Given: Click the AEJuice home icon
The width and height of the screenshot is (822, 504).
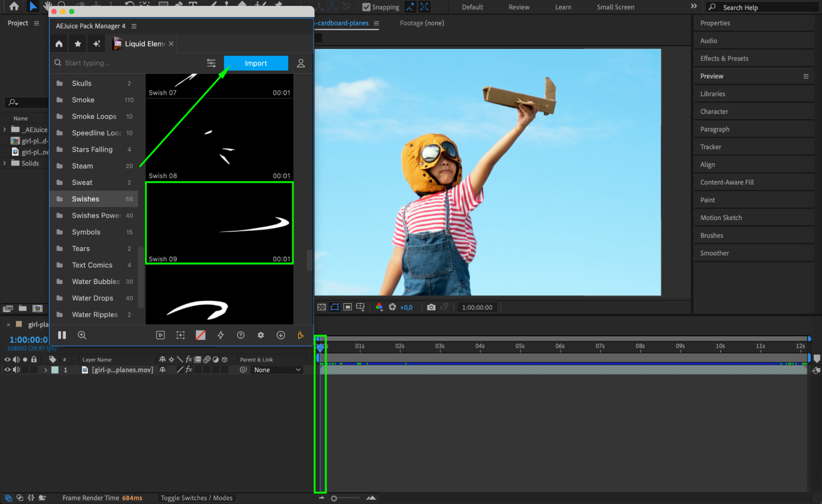Looking at the screenshot, I should [59, 44].
